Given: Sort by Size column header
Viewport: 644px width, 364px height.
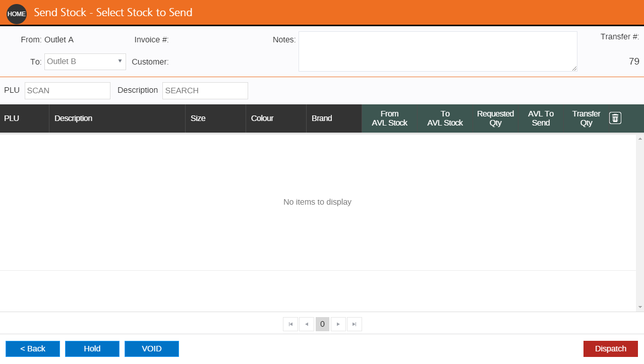Looking at the screenshot, I should pyautogui.click(x=215, y=118).
